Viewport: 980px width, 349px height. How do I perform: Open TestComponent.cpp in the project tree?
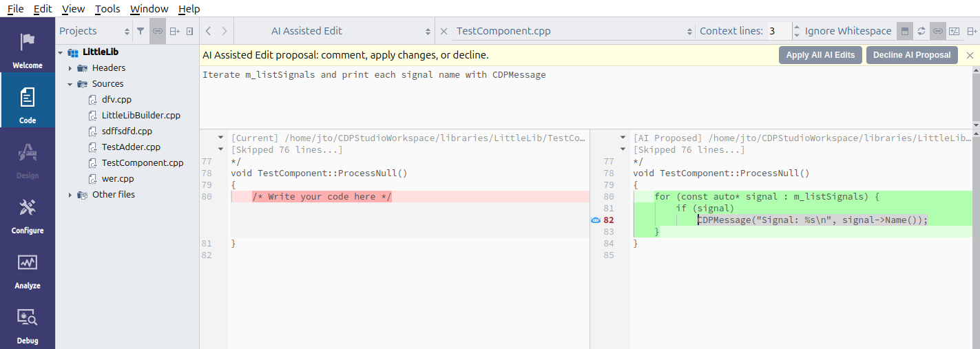pyautogui.click(x=143, y=163)
